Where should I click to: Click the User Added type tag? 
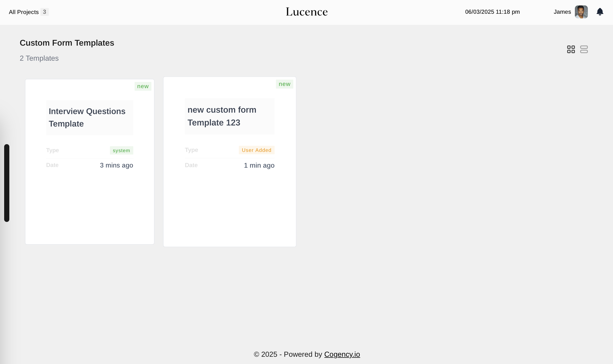(256, 150)
